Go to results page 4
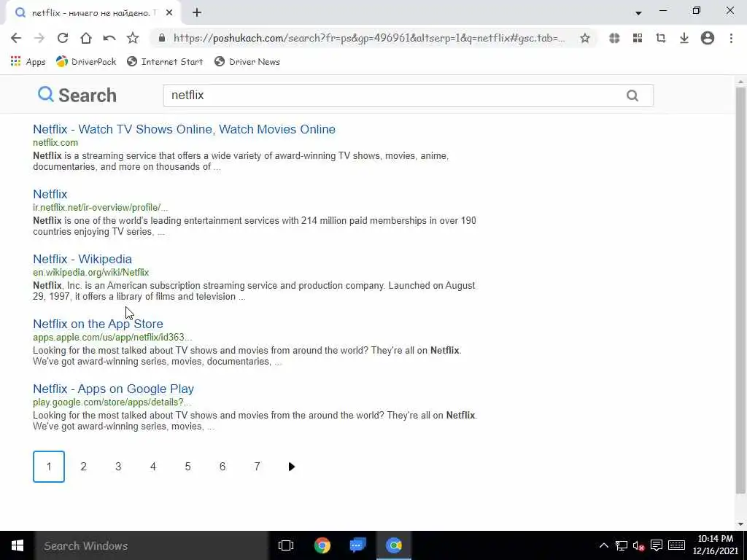This screenshot has width=747, height=560. pos(153,467)
